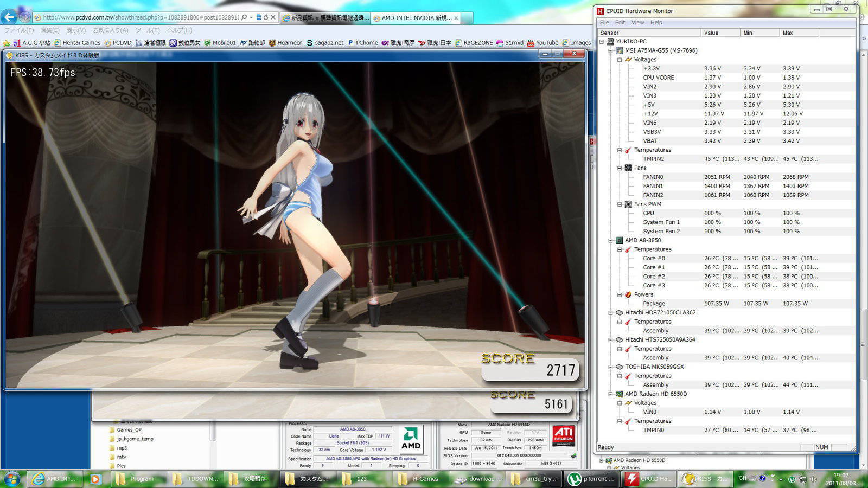
Task: Open the ファイル(F) browser menu
Action: coord(19,30)
